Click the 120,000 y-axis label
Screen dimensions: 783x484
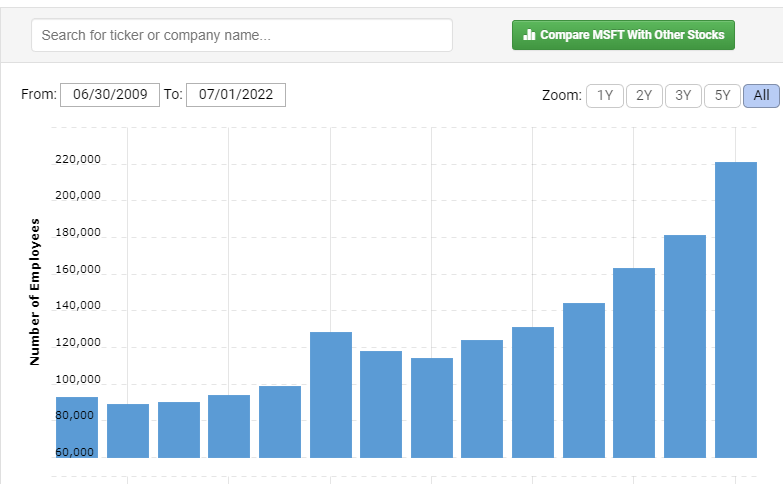78,343
